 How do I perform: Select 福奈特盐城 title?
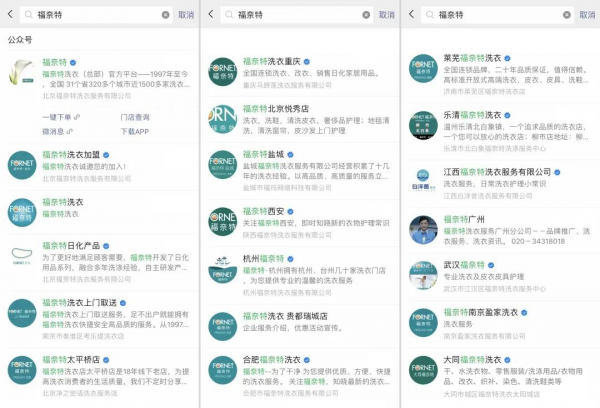click(x=264, y=154)
